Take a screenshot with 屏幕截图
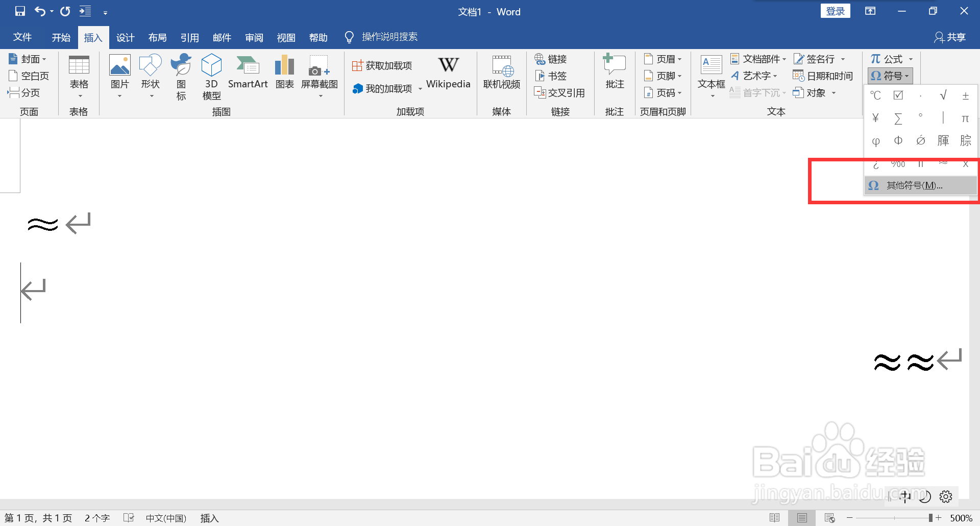The image size is (980, 526). pyautogui.click(x=319, y=74)
